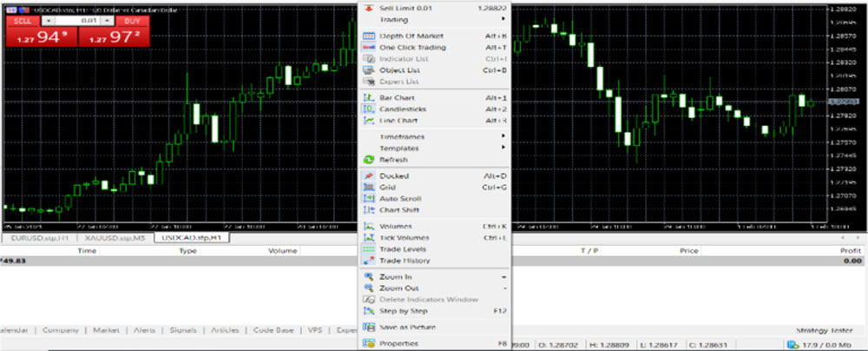Open the Alerts toolbox tab

click(144, 330)
